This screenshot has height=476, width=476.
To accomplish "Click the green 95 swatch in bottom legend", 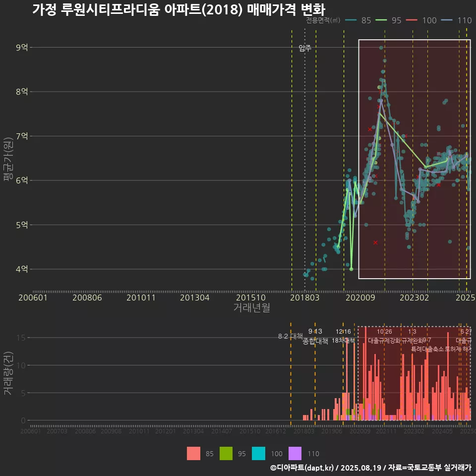I will [x=226, y=454].
